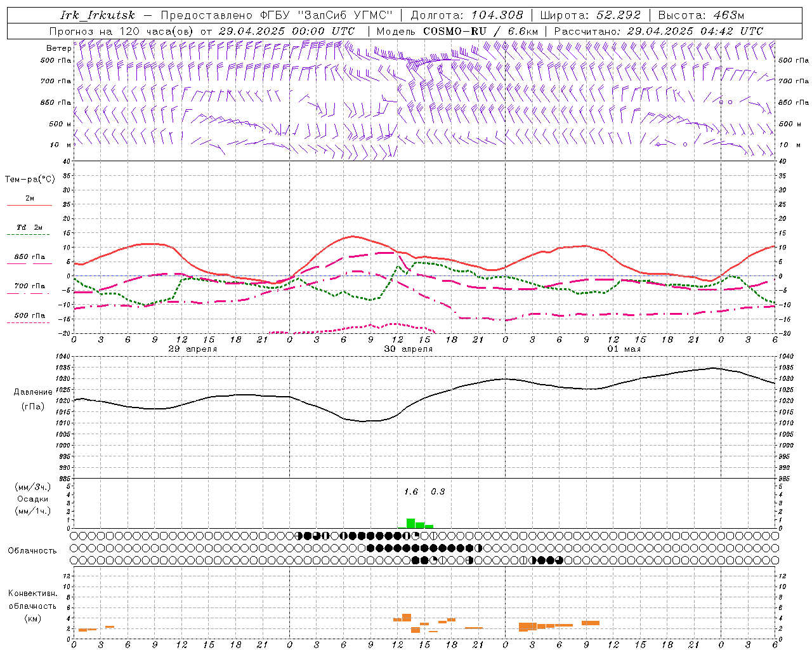Viewport: 812px width, 650px height.
Task: Click the 30 апреля date label
Action: point(409,349)
